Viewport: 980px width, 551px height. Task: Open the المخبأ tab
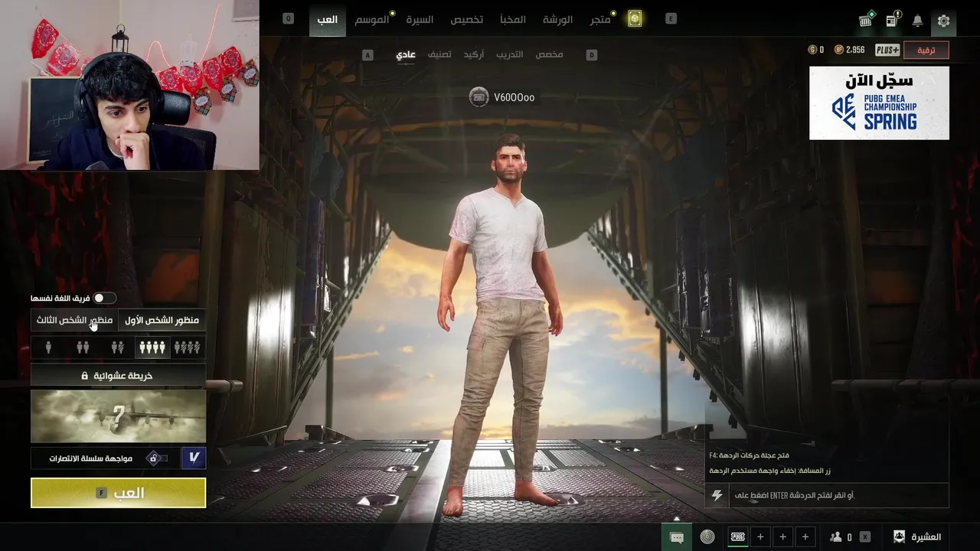512,19
